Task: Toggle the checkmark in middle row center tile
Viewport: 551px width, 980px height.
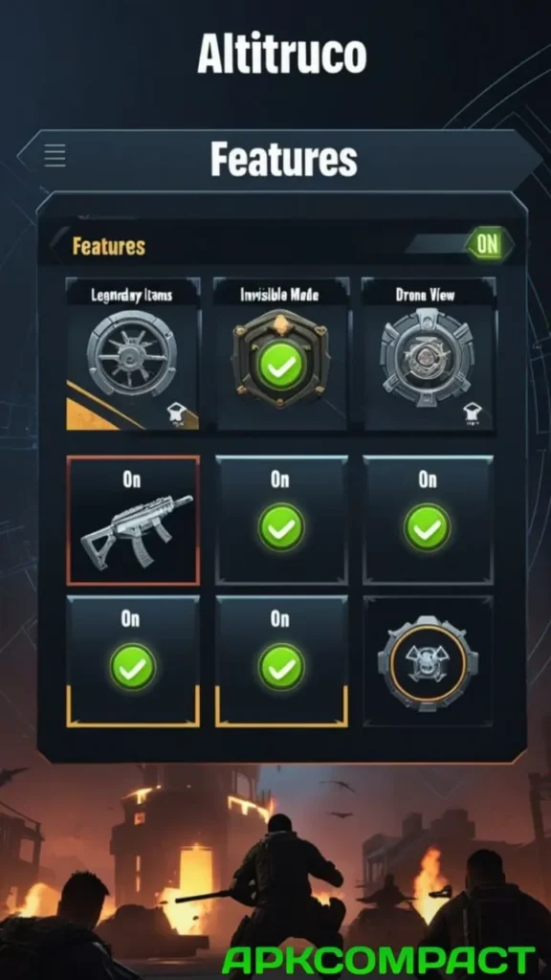Action: pyautogui.click(x=281, y=527)
